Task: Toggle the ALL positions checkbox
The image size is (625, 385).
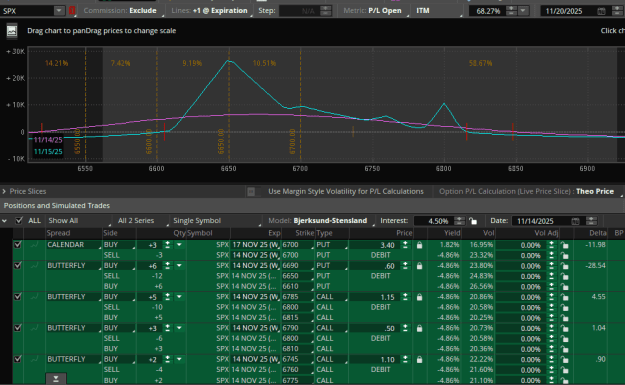Action: [x=19, y=220]
